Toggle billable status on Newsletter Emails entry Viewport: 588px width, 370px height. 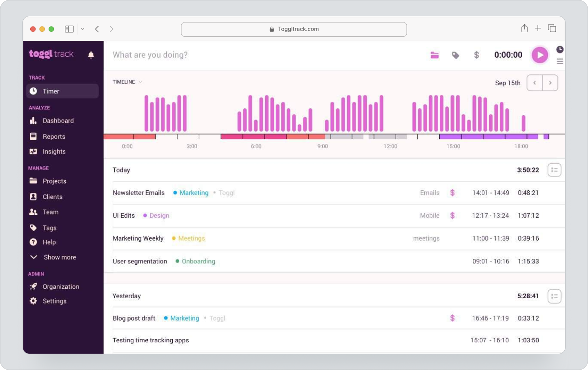[x=452, y=193]
